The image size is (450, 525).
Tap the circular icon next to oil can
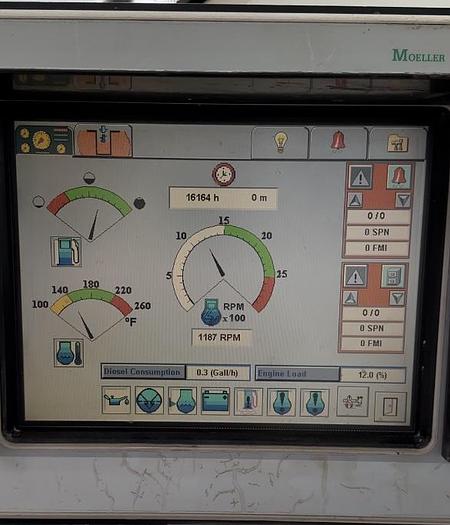click(149, 401)
